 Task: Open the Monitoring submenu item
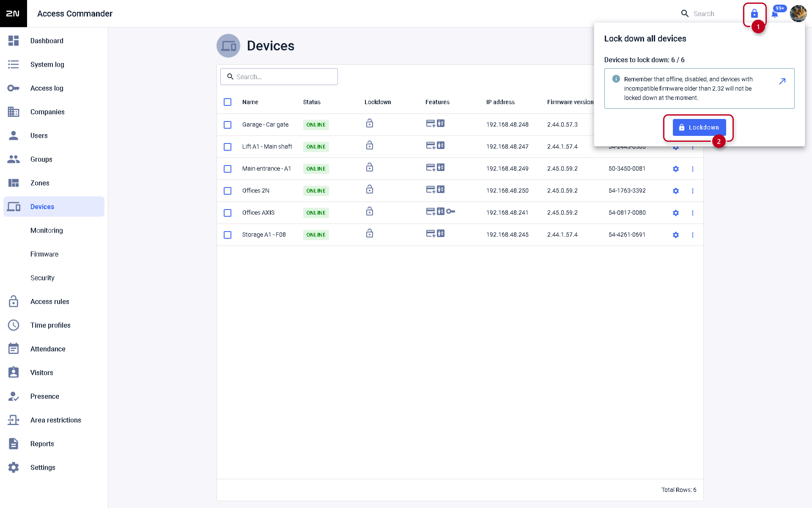(54, 231)
